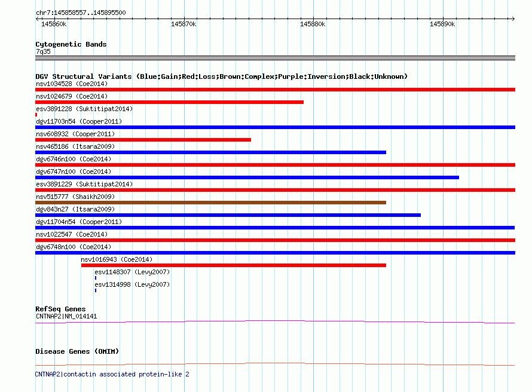The image size is (532, 392).
Task: Select the red dgv6746n100 loss bar
Action: 275,165
